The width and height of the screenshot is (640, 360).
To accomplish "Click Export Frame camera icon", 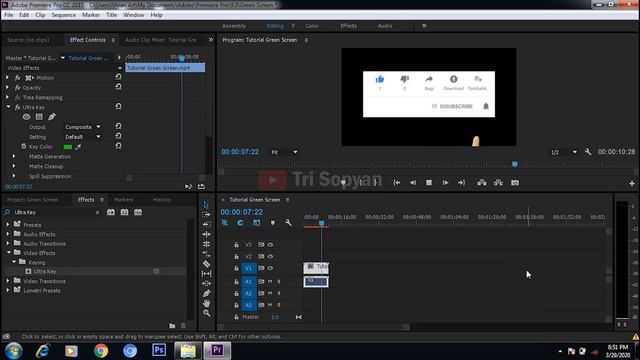I will (x=515, y=183).
